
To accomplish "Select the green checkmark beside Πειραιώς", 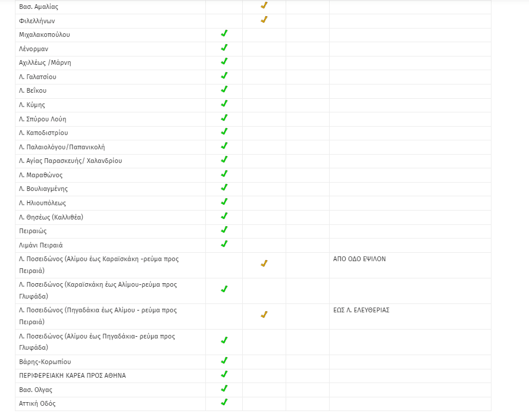I will click(x=224, y=230).
